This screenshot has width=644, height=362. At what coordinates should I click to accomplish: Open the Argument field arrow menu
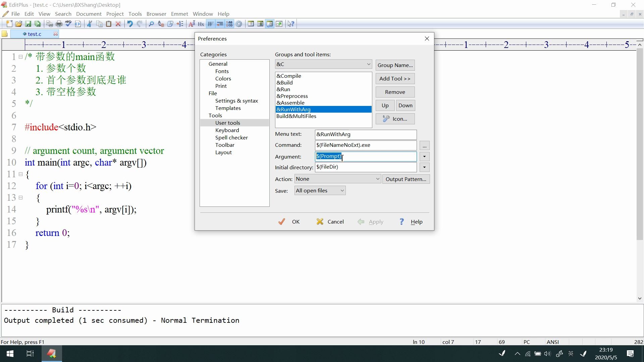(x=424, y=157)
